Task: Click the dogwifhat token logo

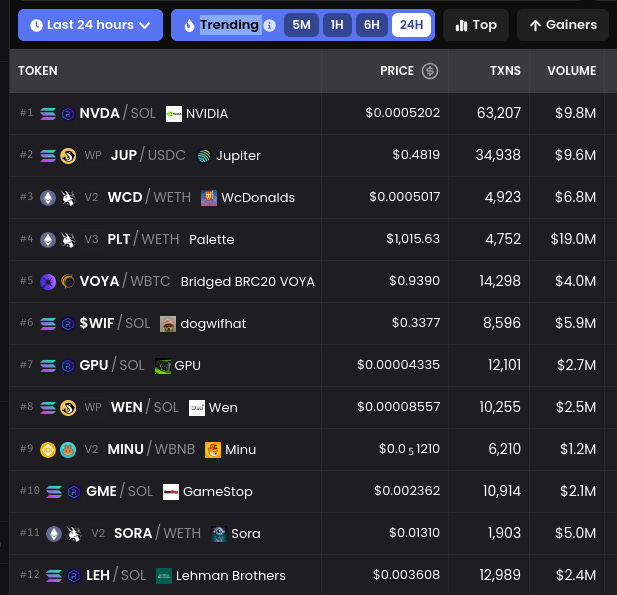Action: [168, 324]
